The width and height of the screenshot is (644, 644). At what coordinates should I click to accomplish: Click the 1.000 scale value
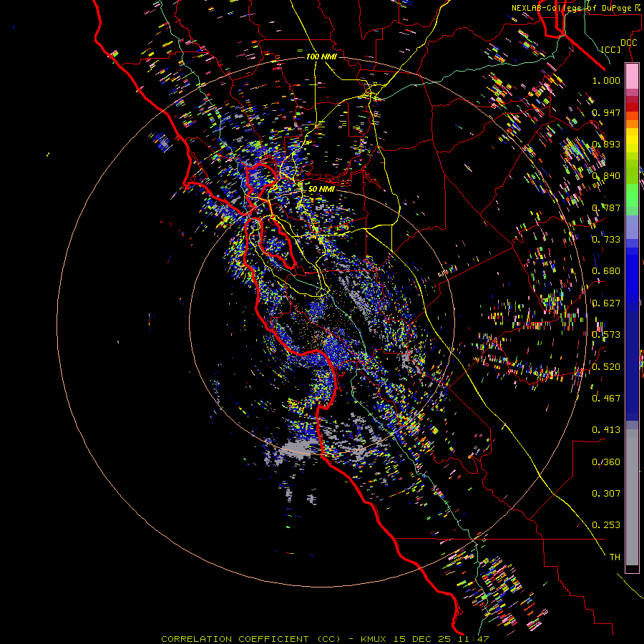coord(606,80)
